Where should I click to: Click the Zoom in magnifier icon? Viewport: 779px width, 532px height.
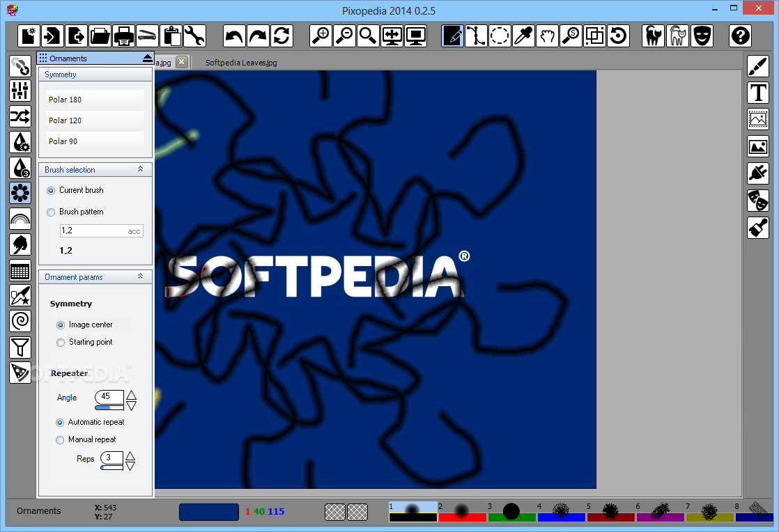[321, 36]
